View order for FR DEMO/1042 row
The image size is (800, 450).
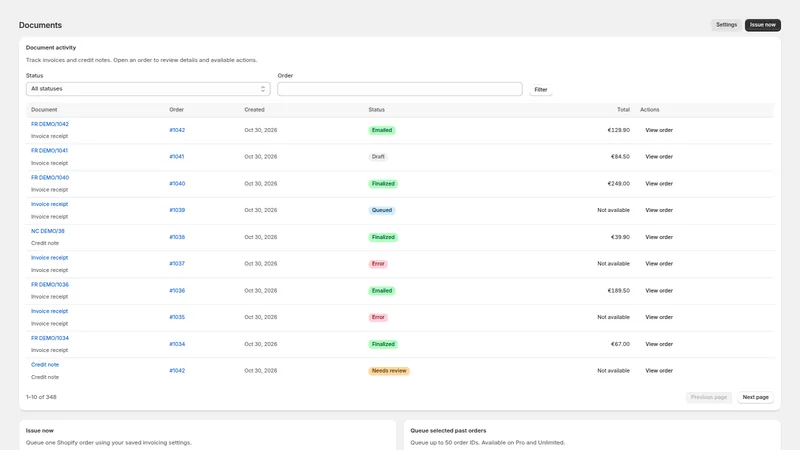659,130
